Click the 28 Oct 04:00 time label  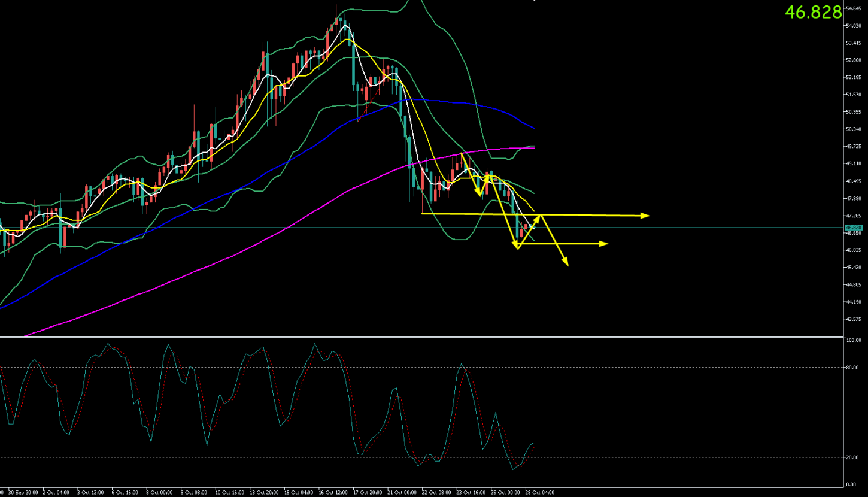[539, 493]
